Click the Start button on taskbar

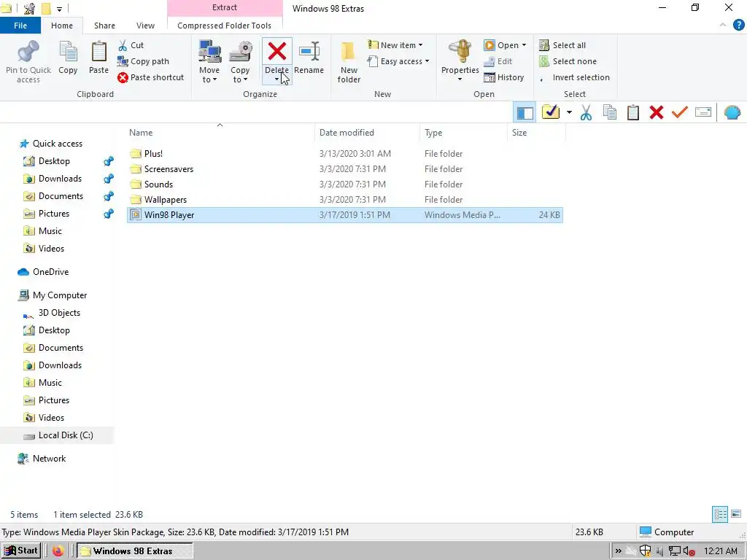20,551
